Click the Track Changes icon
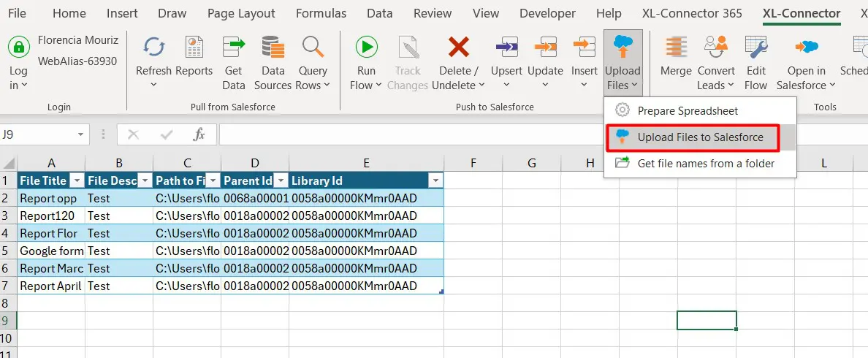Screen dimensions: 868x358 tap(408, 47)
